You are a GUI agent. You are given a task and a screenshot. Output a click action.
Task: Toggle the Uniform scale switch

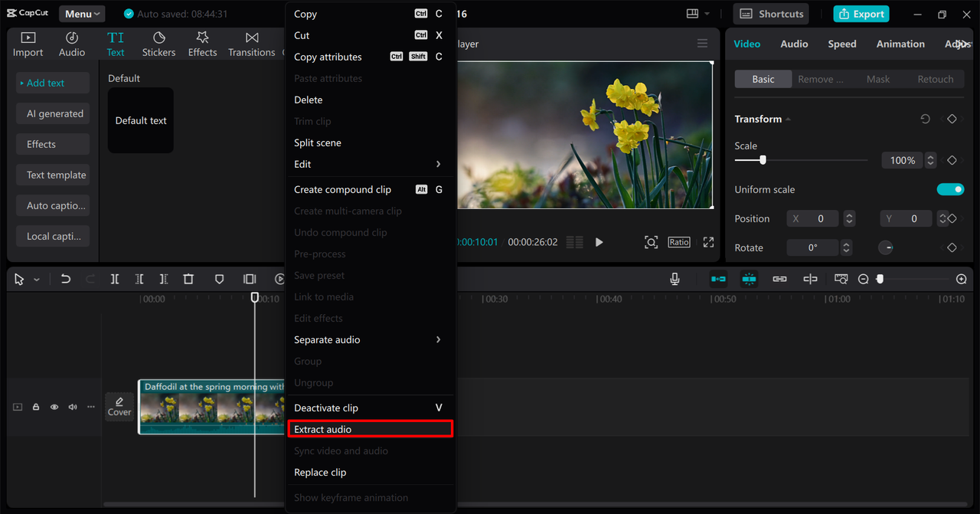click(950, 189)
